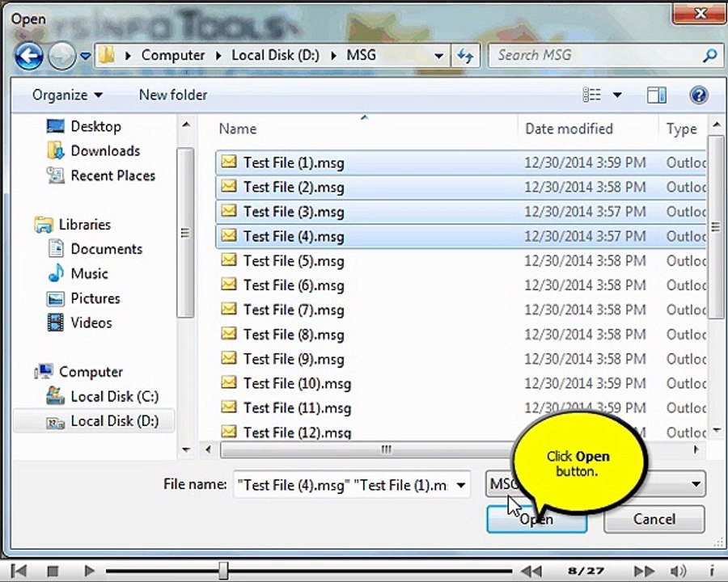Click the Search MSG input field

[597, 56]
